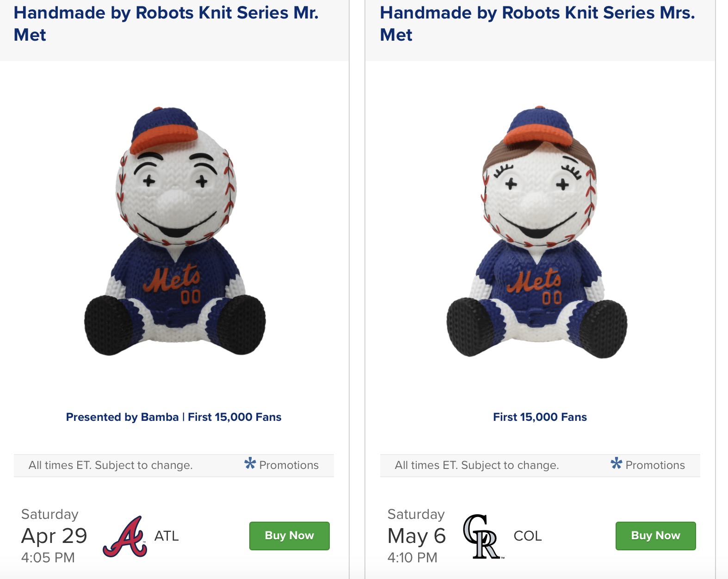Click the Promotions asterisk icon under Mr. Met

pos(250,463)
